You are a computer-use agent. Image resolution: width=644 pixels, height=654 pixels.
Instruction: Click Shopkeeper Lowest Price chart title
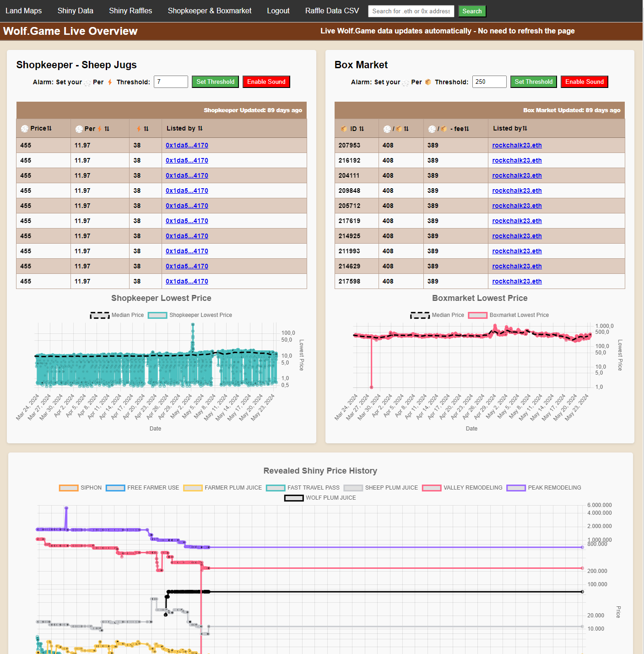pyautogui.click(x=161, y=298)
